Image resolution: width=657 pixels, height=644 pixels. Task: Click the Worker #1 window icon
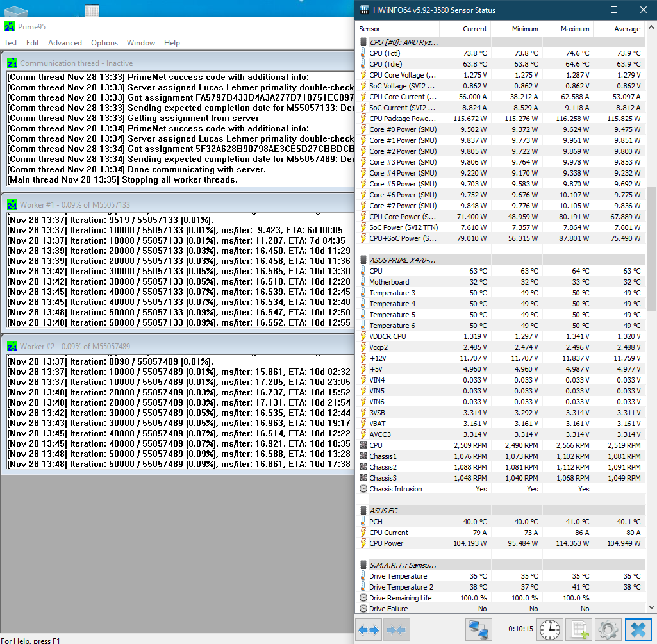pos(12,205)
